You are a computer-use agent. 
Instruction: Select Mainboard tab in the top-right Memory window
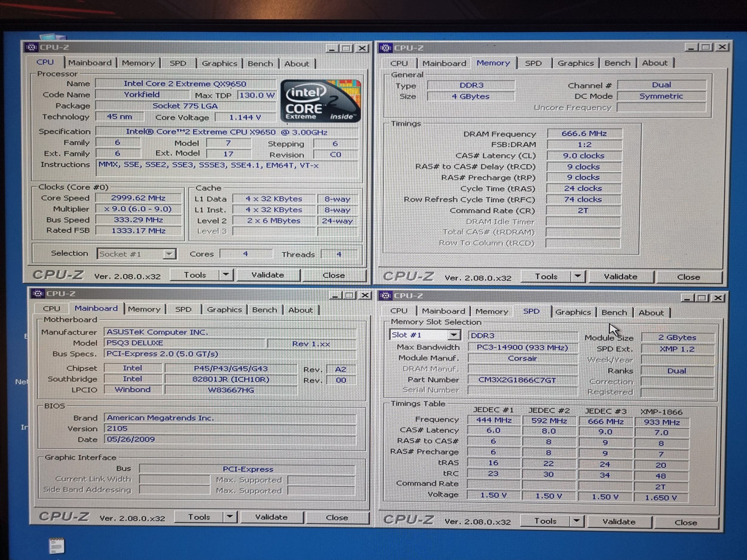coord(444,63)
